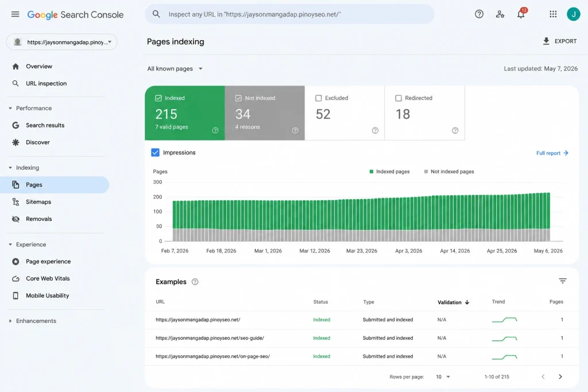Click the green Indexed pages legend swatch
Image resolution: width=588 pixels, height=392 pixels.
372,172
